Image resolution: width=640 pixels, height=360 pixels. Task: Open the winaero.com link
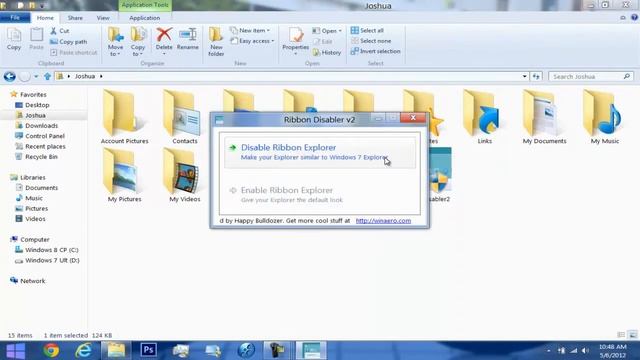tap(383, 220)
